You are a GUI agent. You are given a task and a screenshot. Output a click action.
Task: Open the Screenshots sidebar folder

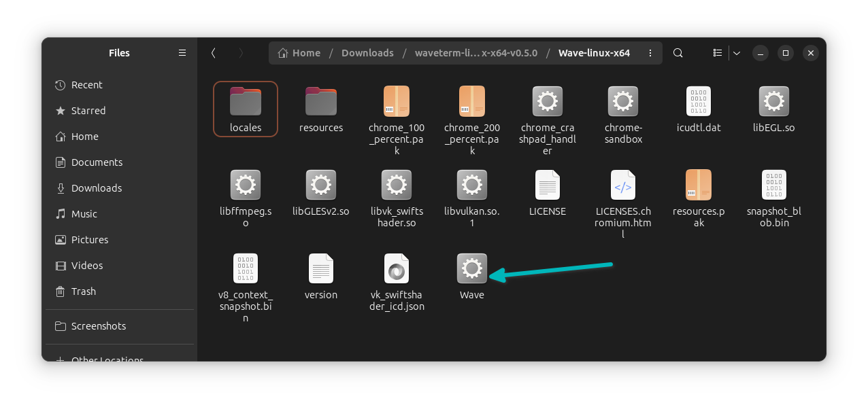(x=99, y=326)
